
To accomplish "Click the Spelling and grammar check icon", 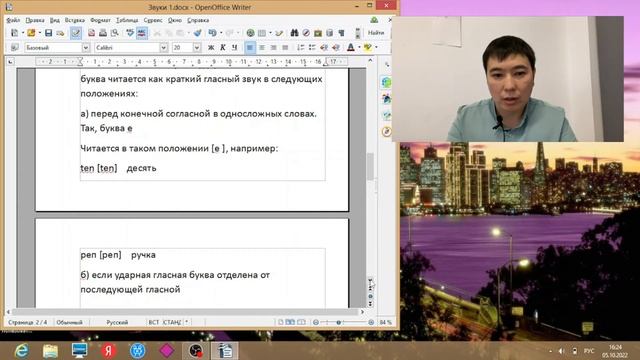I will 130,33.
